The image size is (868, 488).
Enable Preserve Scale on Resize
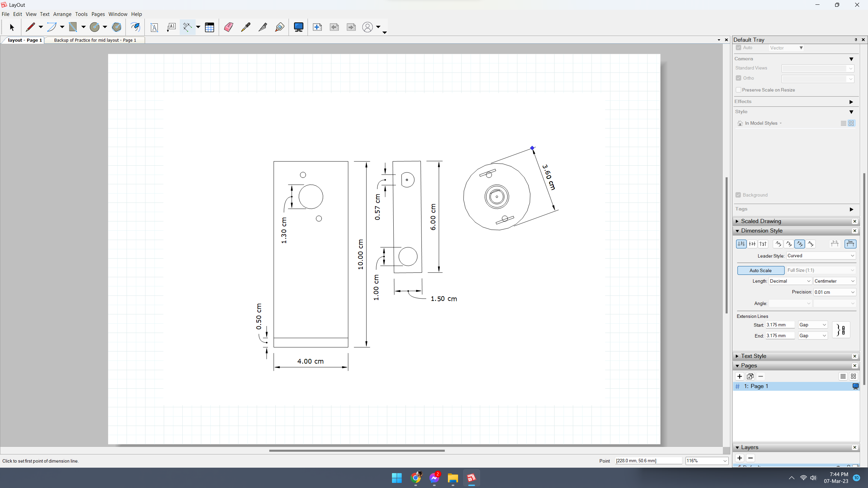point(739,90)
